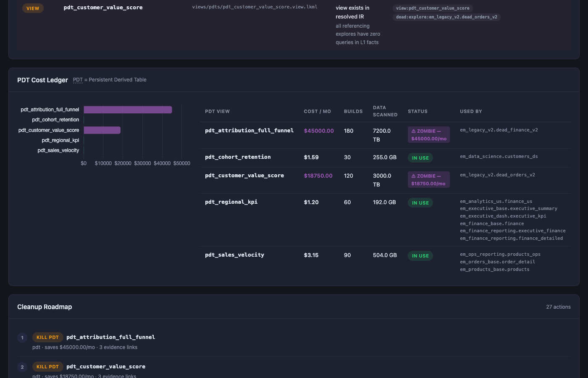Image resolution: width=588 pixels, height=378 pixels.
Task: Open roadmap item pdt_attribution_full_funnel
Action: pyautogui.click(x=111, y=337)
